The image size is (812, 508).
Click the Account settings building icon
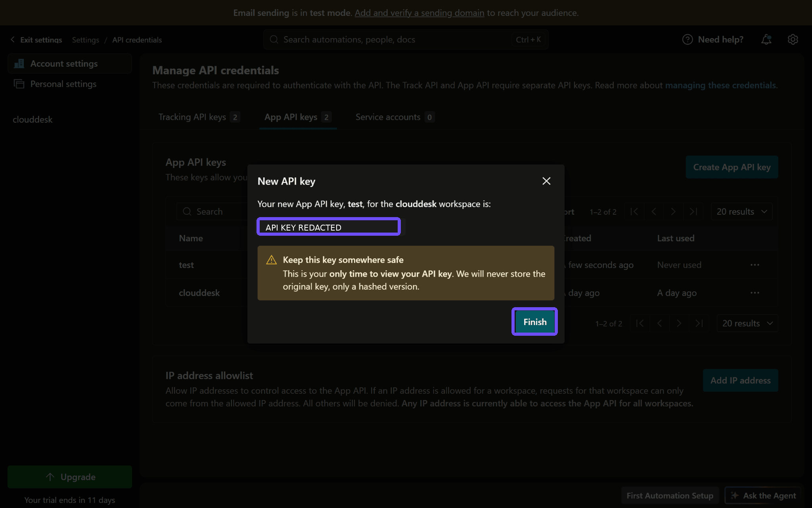click(19, 63)
